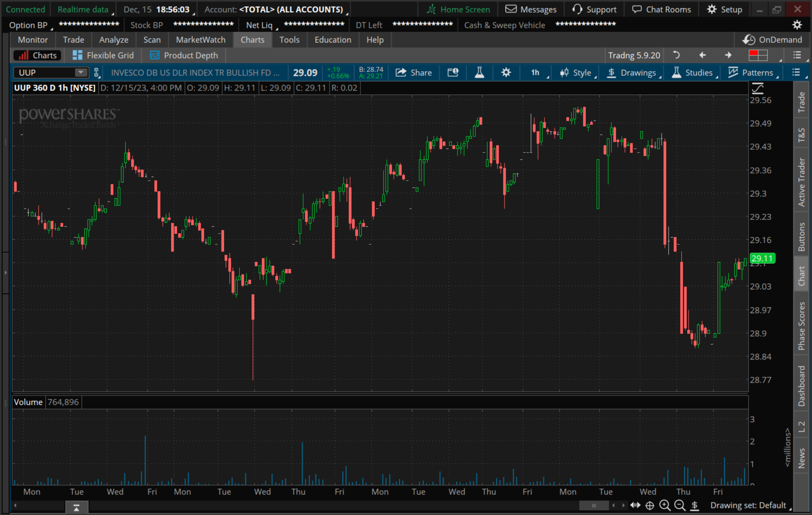Toggle the OnDemand mode
This screenshot has height=515, width=812.
coord(772,40)
